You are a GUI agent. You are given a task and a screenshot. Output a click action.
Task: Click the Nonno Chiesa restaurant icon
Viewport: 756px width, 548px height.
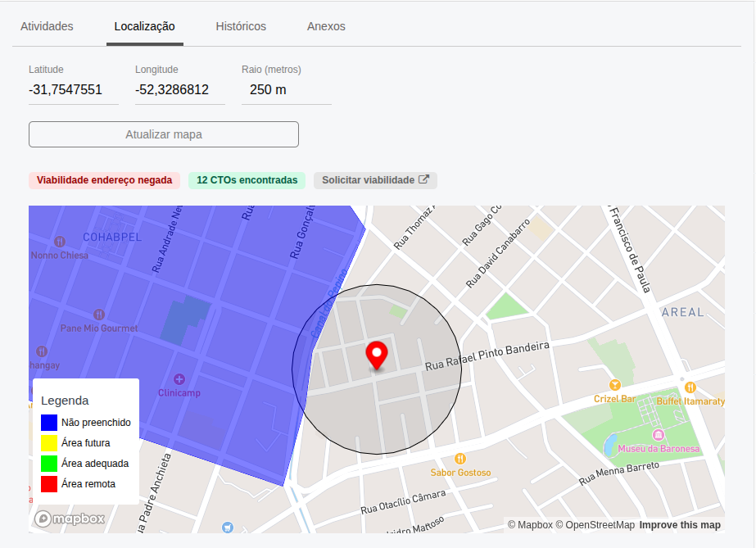click(x=59, y=242)
